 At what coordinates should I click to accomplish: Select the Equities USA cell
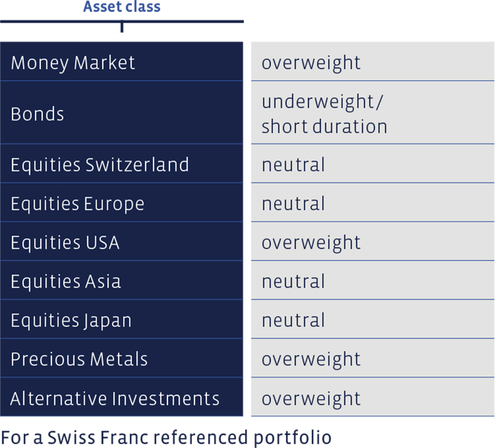[122, 242]
